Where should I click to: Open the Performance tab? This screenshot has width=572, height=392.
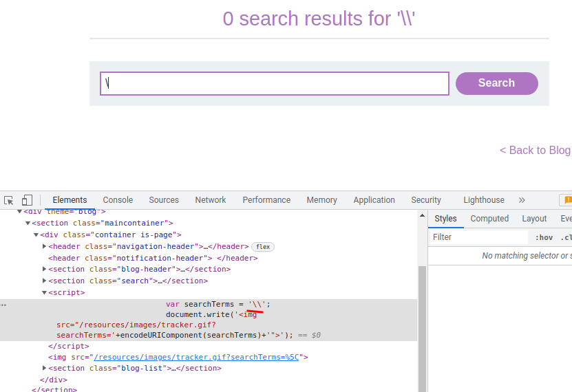(266, 200)
